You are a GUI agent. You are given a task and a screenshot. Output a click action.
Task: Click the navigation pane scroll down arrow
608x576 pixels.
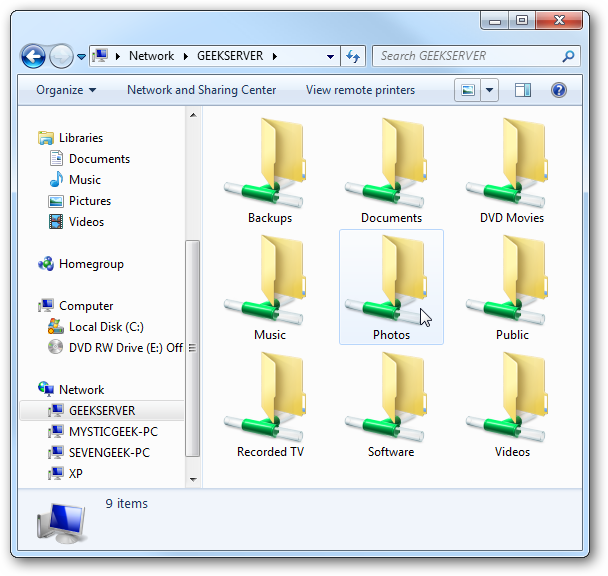point(193,480)
